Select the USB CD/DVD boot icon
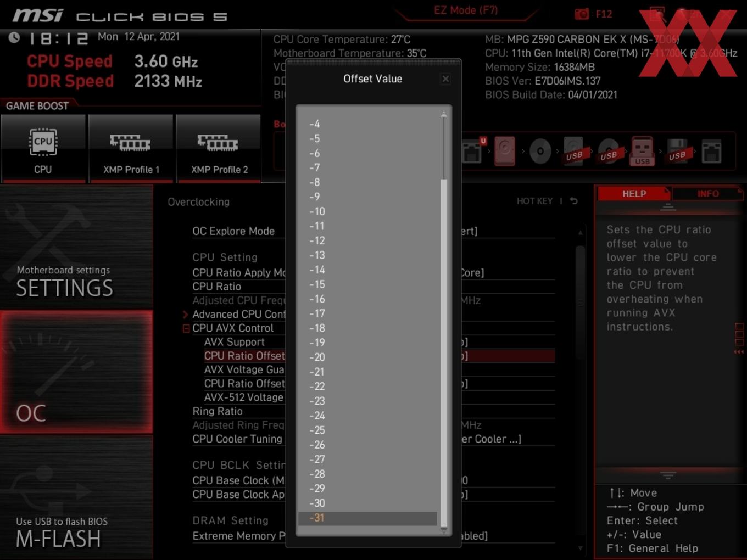Image resolution: width=747 pixels, height=560 pixels. click(609, 151)
